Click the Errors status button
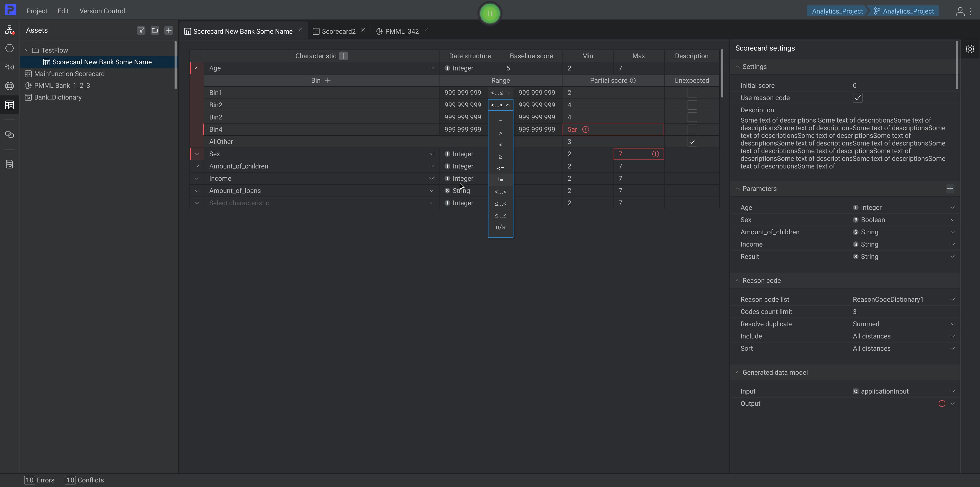Image resolution: width=980 pixels, height=487 pixels. point(39,480)
